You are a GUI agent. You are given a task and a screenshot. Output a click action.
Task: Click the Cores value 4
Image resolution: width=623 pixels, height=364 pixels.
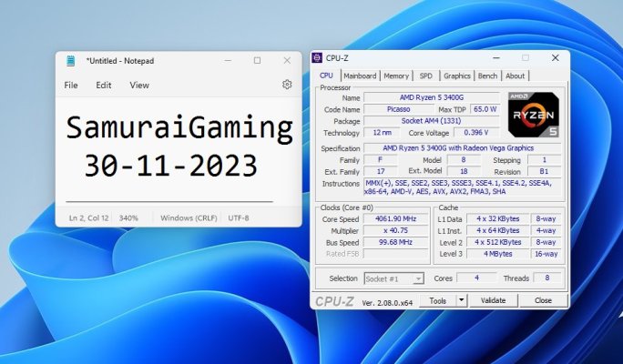click(x=476, y=278)
